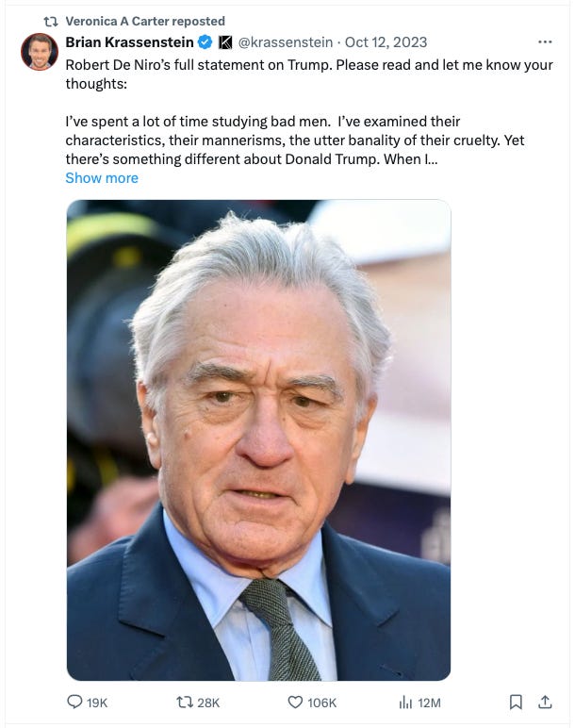Image resolution: width=575 pixels, height=728 pixels.
Task: Repost this tweet using the retweet icon
Action: click(185, 702)
